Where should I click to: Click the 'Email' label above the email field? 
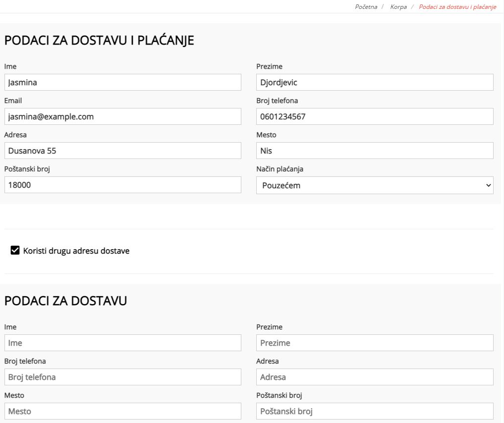[x=13, y=101]
